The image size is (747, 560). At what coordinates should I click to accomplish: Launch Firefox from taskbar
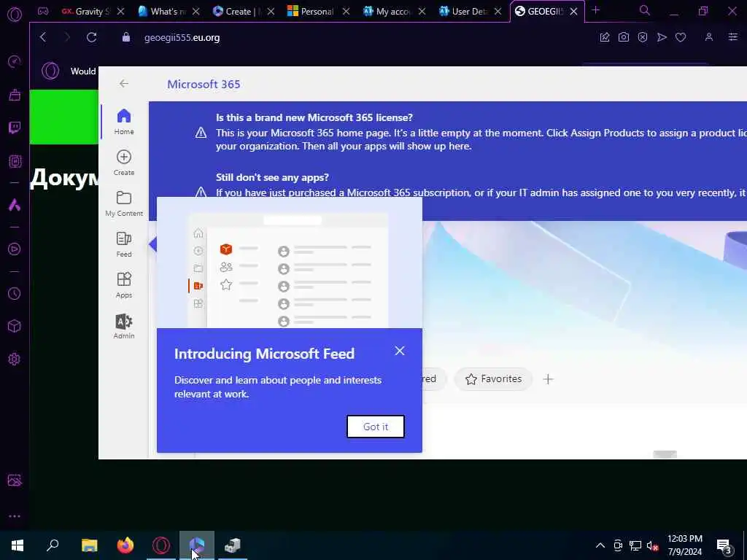coord(125,545)
